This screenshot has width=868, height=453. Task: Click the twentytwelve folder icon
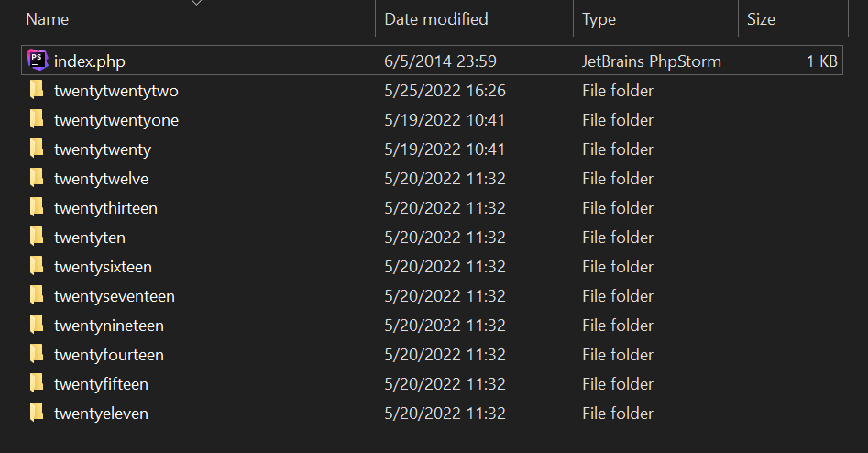click(37, 179)
